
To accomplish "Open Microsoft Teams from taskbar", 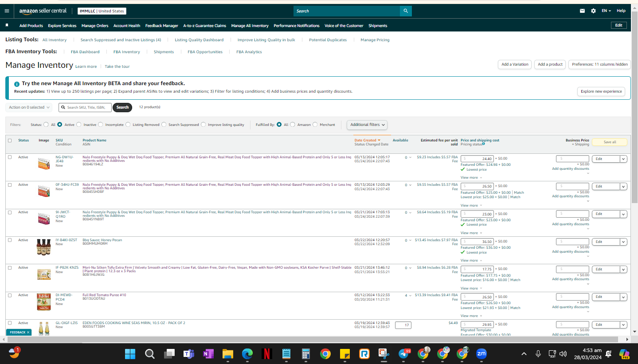I will [189, 354].
